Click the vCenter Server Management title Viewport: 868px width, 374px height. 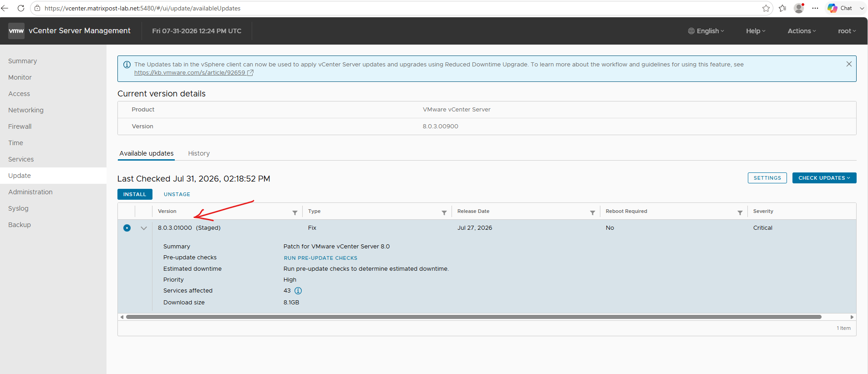click(x=80, y=31)
